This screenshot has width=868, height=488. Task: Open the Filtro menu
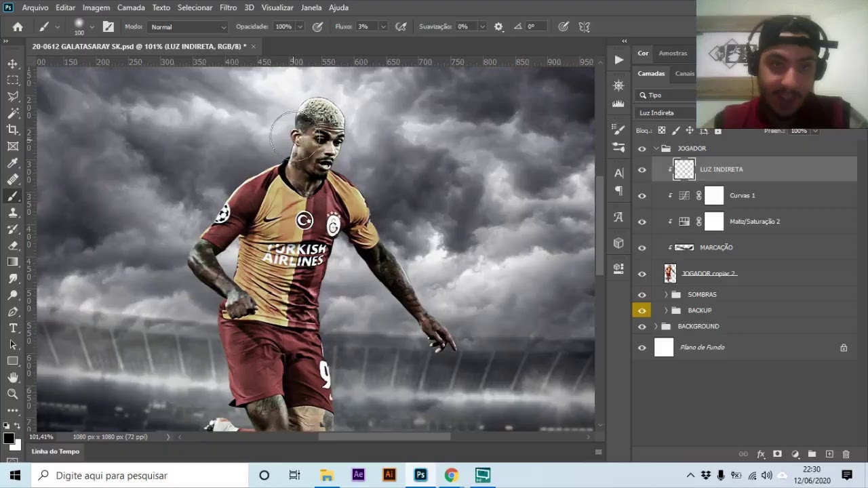click(x=229, y=7)
